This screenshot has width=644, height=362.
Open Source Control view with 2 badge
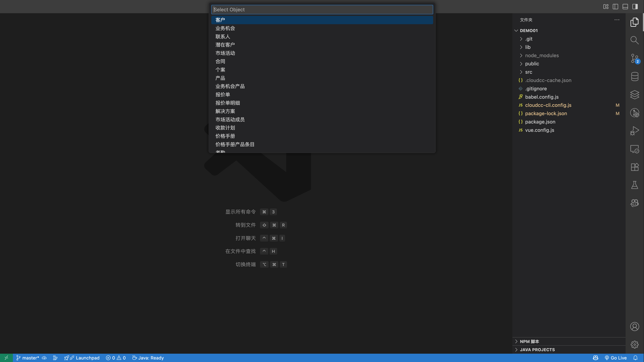click(634, 59)
